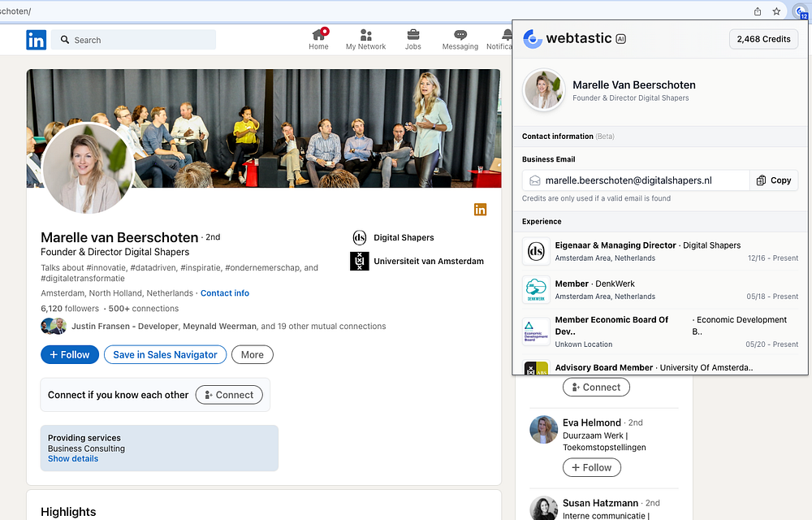Click the Economic Development Board logo
This screenshot has height=520, width=812.
536,331
